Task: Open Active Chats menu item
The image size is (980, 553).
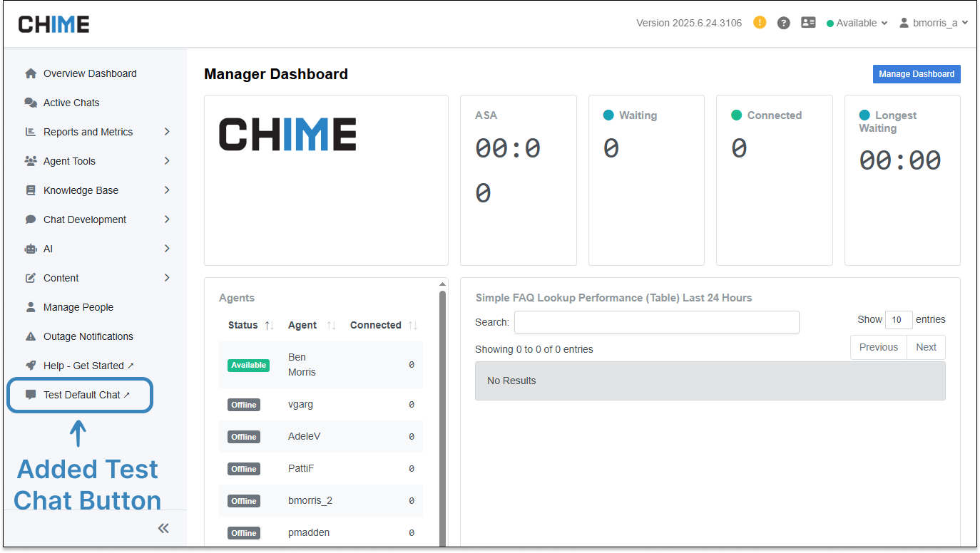Action: (x=71, y=103)
